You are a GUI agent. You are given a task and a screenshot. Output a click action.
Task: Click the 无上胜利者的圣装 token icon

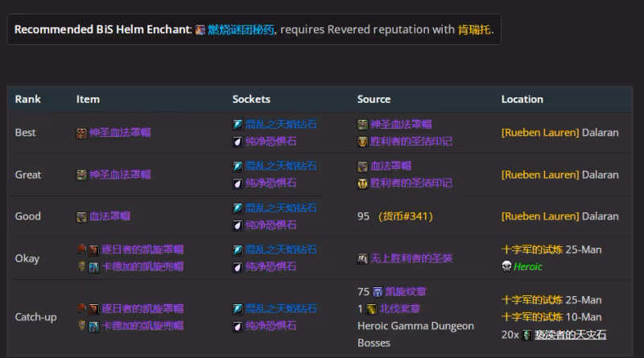[x=362, y=259]
